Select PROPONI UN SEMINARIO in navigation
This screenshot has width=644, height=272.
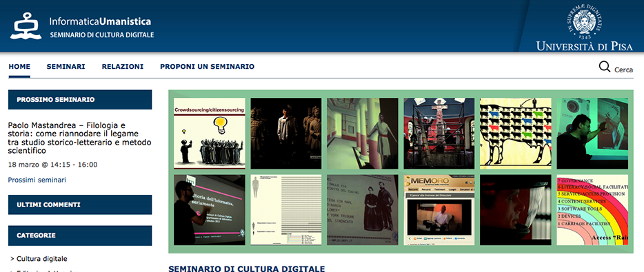click(207, 67)
